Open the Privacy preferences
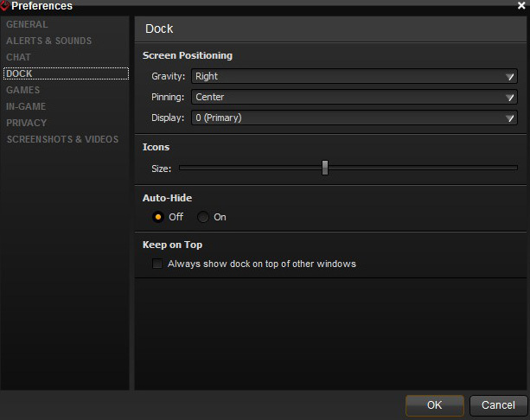This screenshot has height=420, width=530. (27, 123)
